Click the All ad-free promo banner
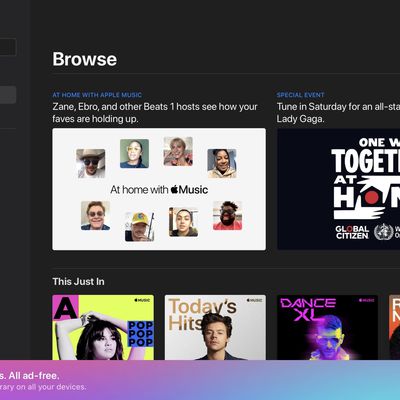 (x=200, y=380)
